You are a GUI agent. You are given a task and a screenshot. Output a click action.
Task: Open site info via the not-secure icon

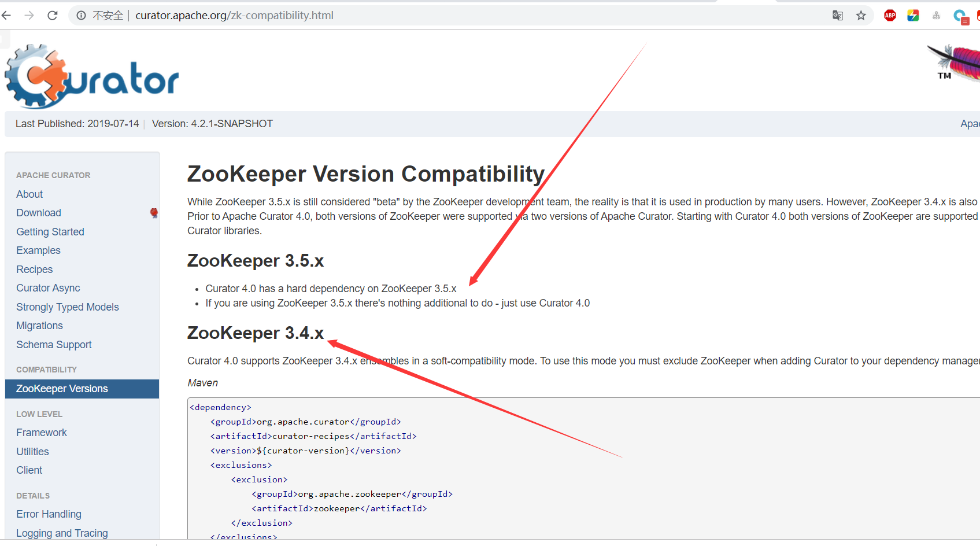tap(82, 16)
